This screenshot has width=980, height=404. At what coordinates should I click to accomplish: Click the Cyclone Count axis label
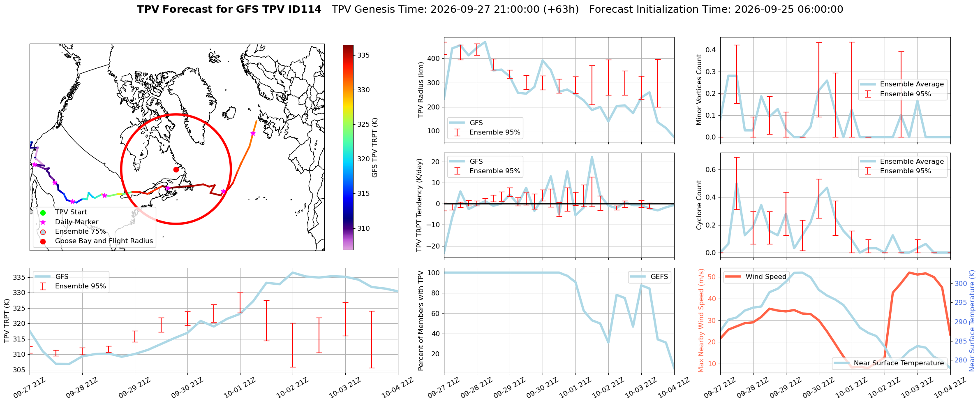699,205
